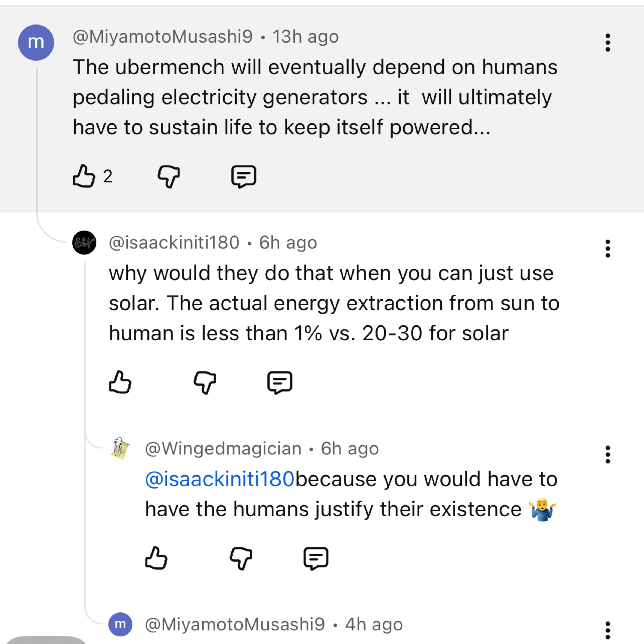Reply to isaackiniti180's solar comment
This screenshot has height=644, width=644.
(280, 382)
